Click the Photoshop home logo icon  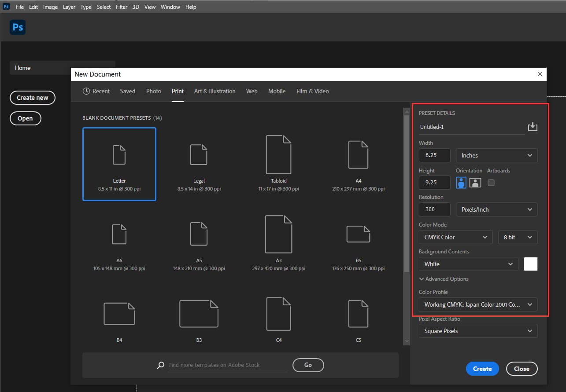[x=18, y=27]
